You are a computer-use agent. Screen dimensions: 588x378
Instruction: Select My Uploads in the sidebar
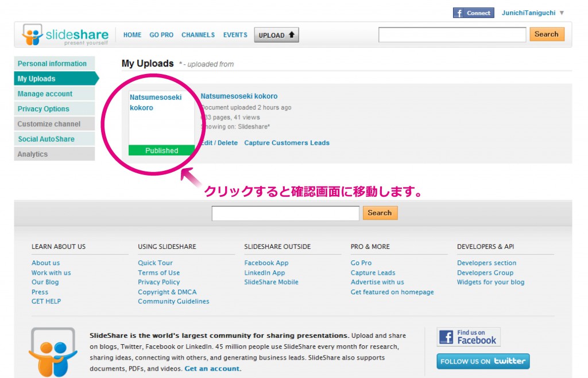tap(56, 79)
